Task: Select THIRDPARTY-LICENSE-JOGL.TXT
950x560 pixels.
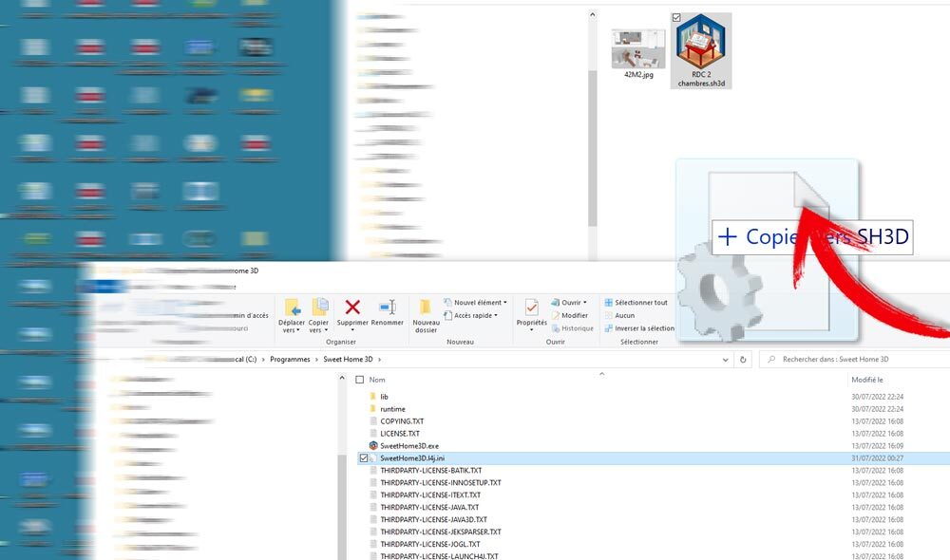Action: click(x=430, y=544)
